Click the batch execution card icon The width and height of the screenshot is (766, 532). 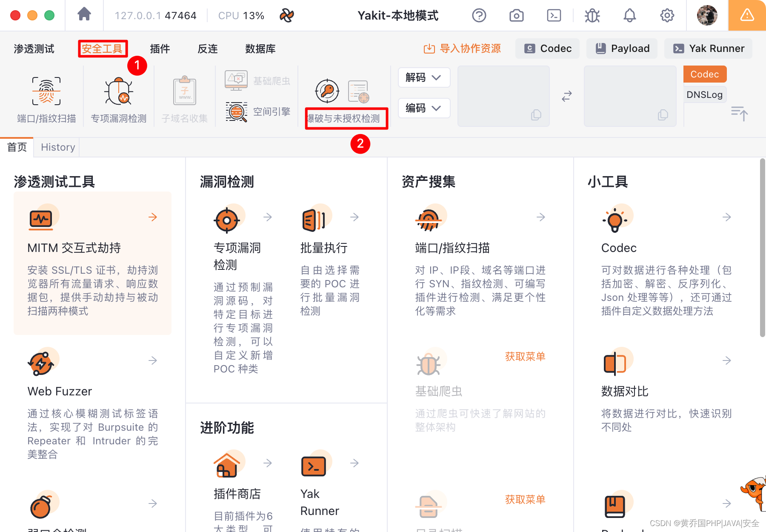coord(314,220)
